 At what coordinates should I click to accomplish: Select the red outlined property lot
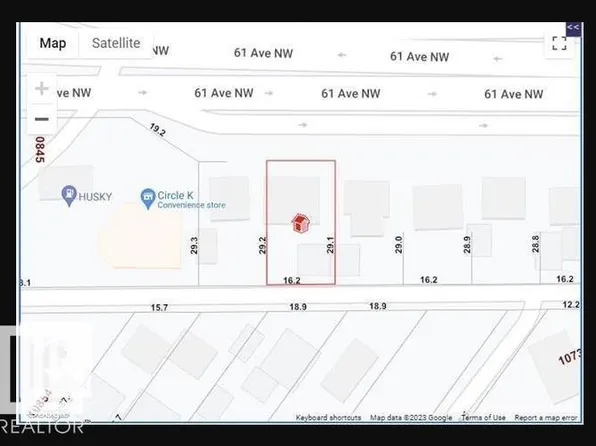point(301,222)
